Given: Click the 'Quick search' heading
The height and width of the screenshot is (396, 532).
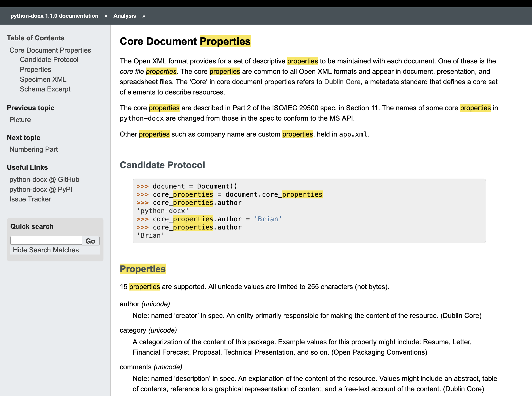Looking at the screenshot, I should pos(32,226).
